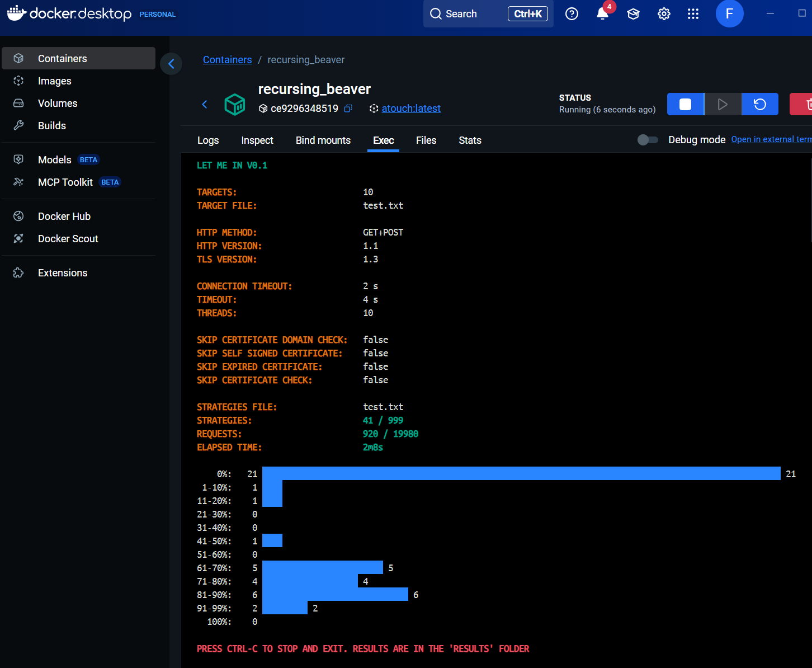Click the Ctrl+K shortcut badge
The image size is (812, 668).
coord(528,14)
